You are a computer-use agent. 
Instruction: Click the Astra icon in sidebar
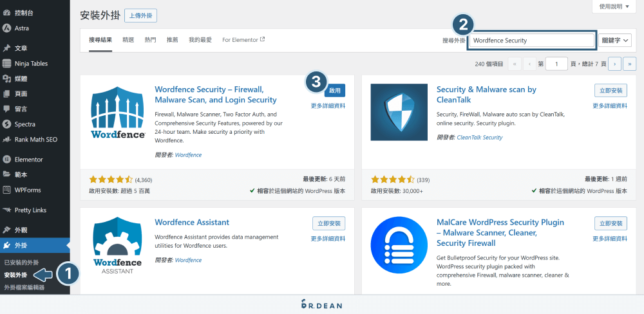coord(6,28)
